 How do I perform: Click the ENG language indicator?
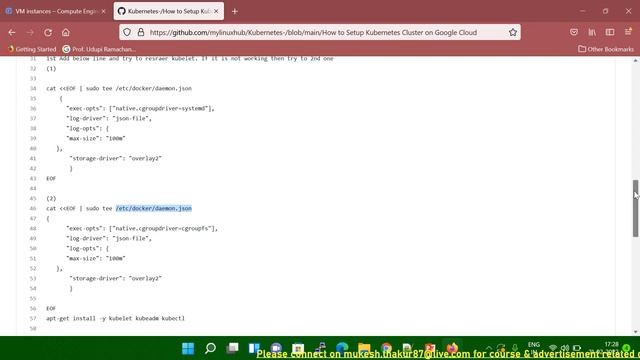[533, 345]
